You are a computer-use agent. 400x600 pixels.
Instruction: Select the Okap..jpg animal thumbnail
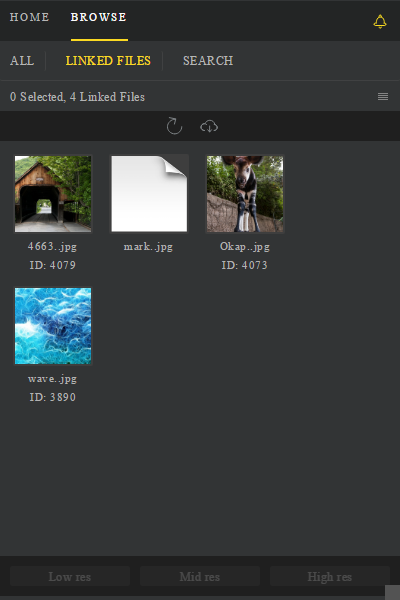[x=245, y=194]
